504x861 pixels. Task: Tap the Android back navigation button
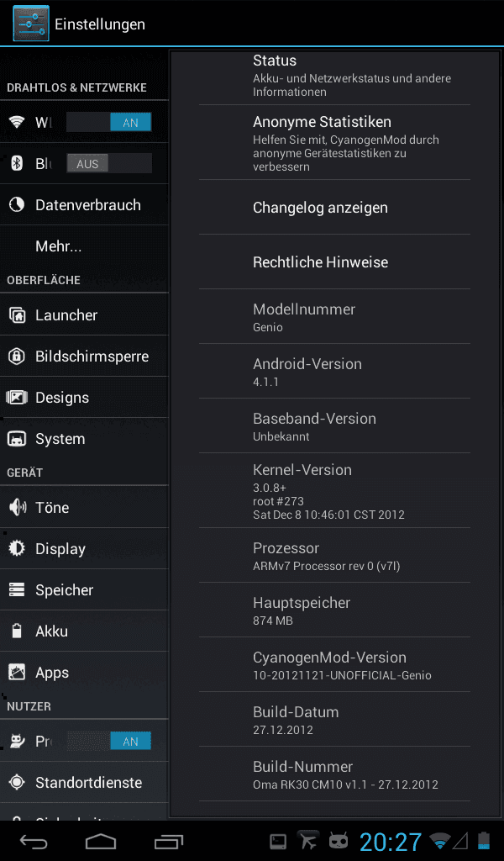pyautogui.click(x=34, y=841)
